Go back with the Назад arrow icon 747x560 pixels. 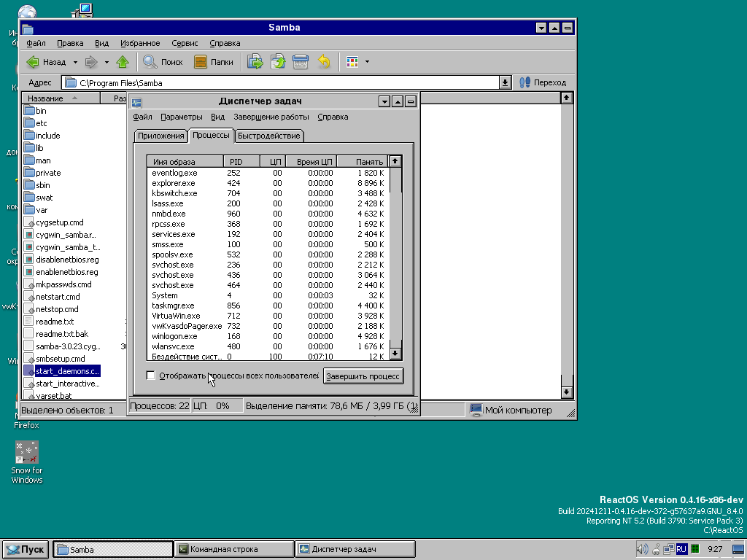(x=33, y=62)
